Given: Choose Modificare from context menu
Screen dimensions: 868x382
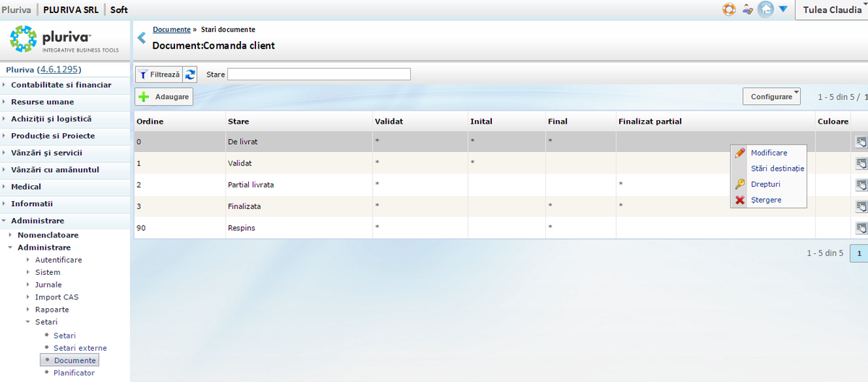Looking at the screenshot, I should click(769, 153).
